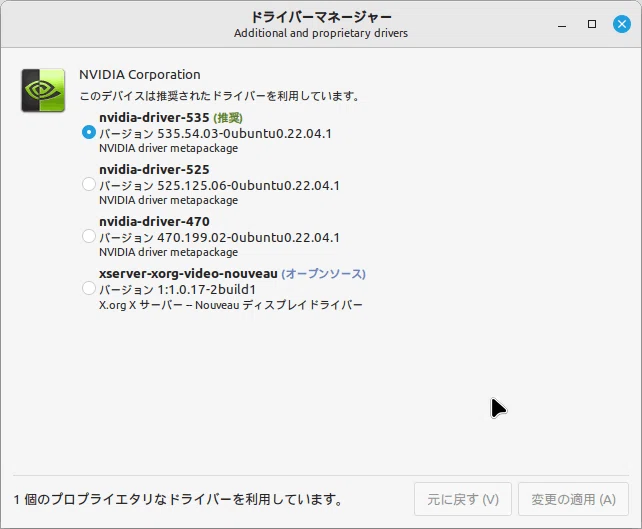The width and height of the screenshot is (642, 529).
Task: Close the driver manager window
Action: pyautogui.click(x=622, y=24)
